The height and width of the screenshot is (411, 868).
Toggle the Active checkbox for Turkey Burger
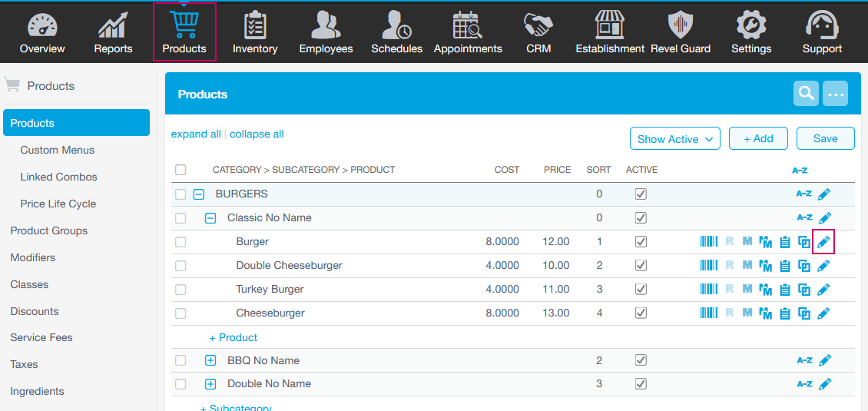[x=641, y=290]
